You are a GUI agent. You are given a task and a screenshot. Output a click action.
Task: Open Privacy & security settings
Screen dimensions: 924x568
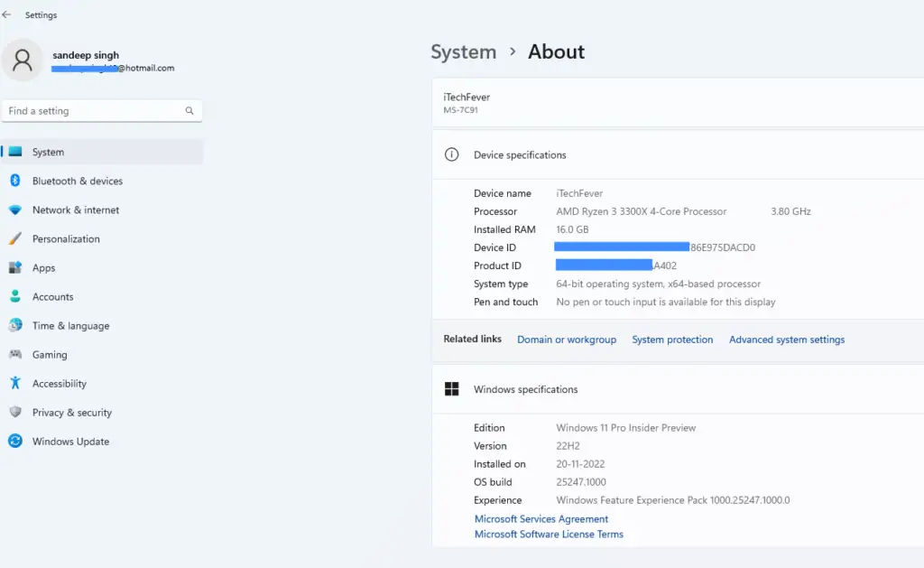point(103,412)
